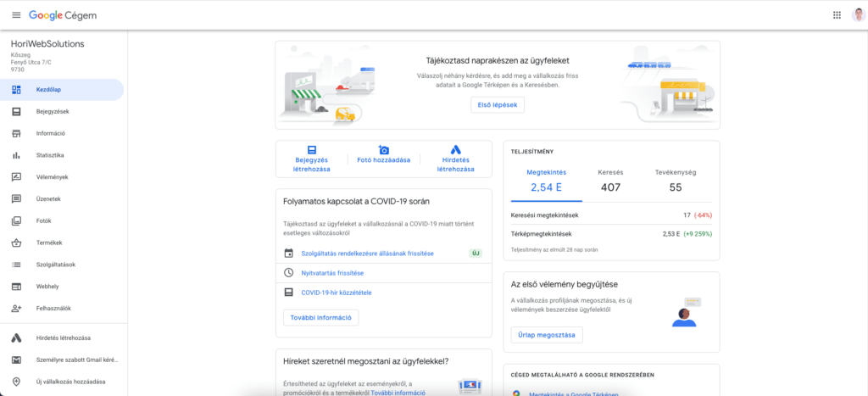This screenshot has width=868, height=396.
Task: Open Szolgáltatások in the sidebar
Action: (x=62, y=265)
